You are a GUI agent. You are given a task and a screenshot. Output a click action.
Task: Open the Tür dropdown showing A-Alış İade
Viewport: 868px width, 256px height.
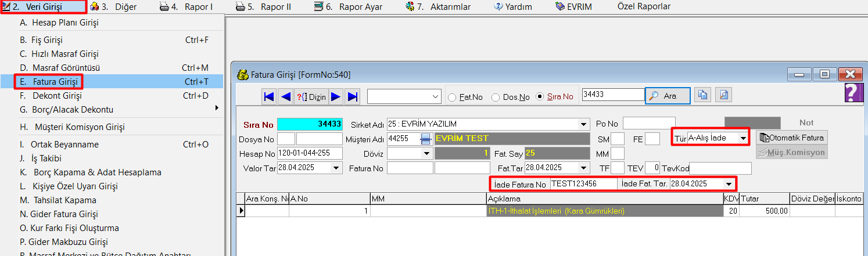(x=743, y=138)
